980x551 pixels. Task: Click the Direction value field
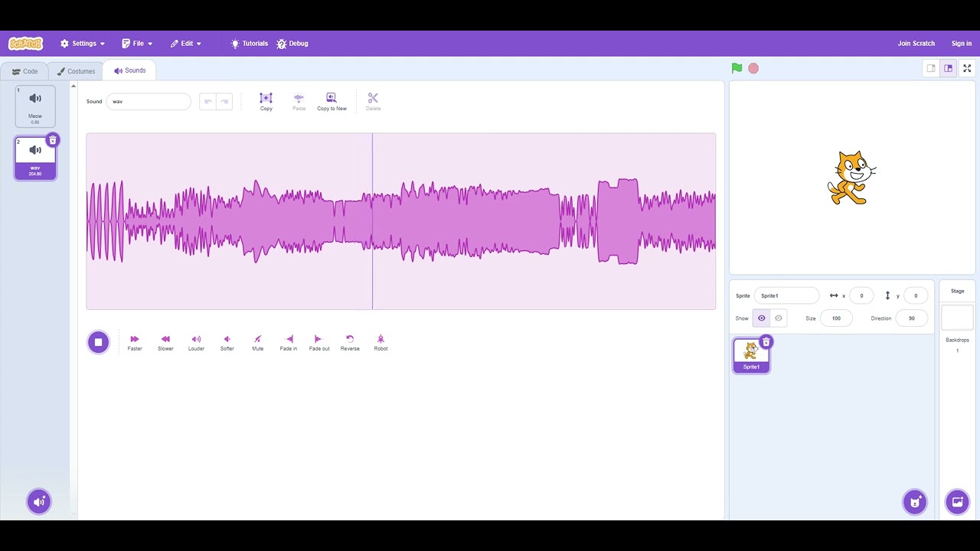click(x=911, y=318)
